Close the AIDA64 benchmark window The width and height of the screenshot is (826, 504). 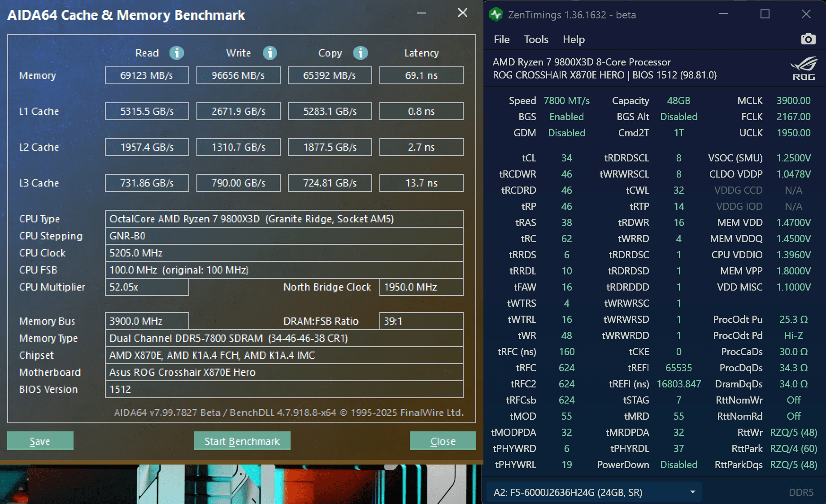click(463, 13)
